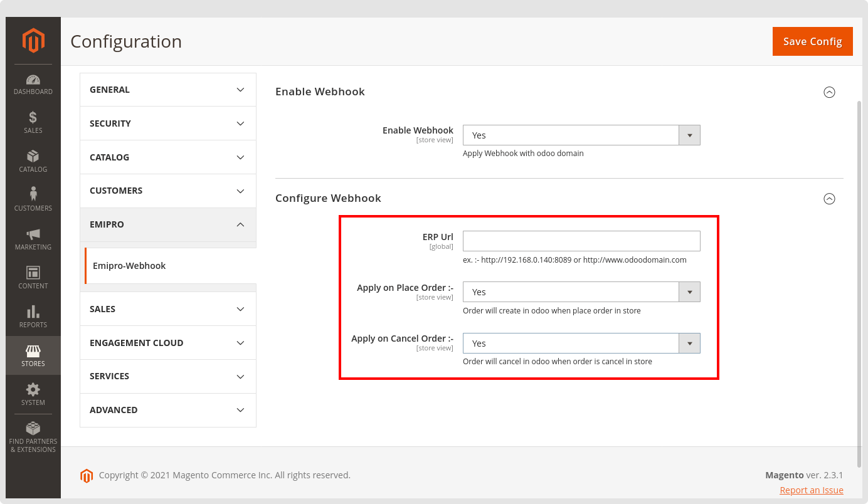Expand the Security configuration group
Screen dimensions: 868x504
(168, 123)
